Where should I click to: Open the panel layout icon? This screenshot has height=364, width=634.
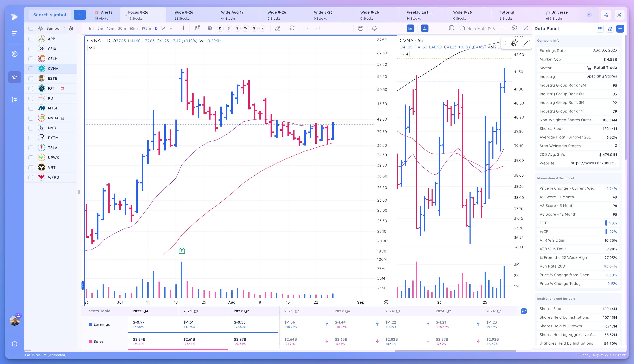click(452, 28)
